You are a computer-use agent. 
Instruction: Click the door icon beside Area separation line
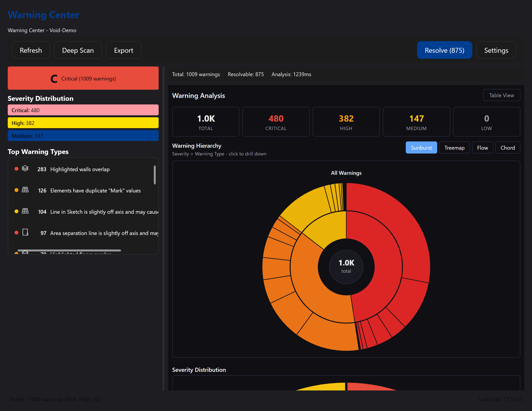[25, 232]
